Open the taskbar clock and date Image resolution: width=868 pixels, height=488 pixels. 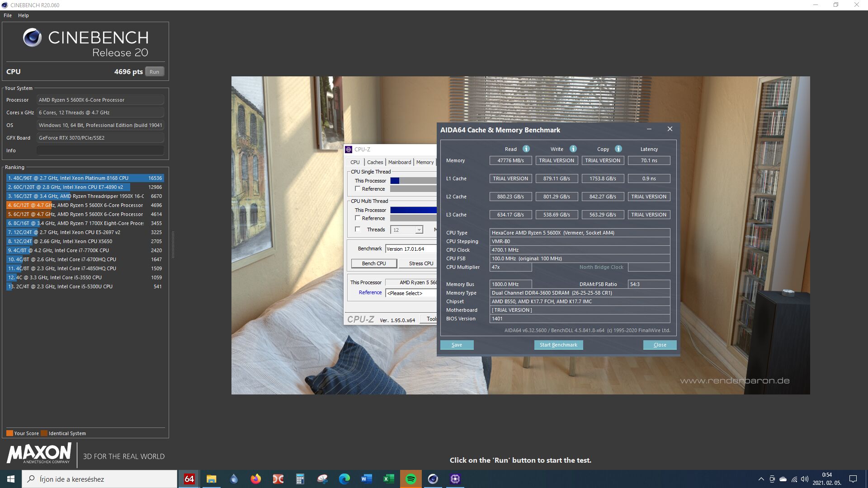coord(827,479)
